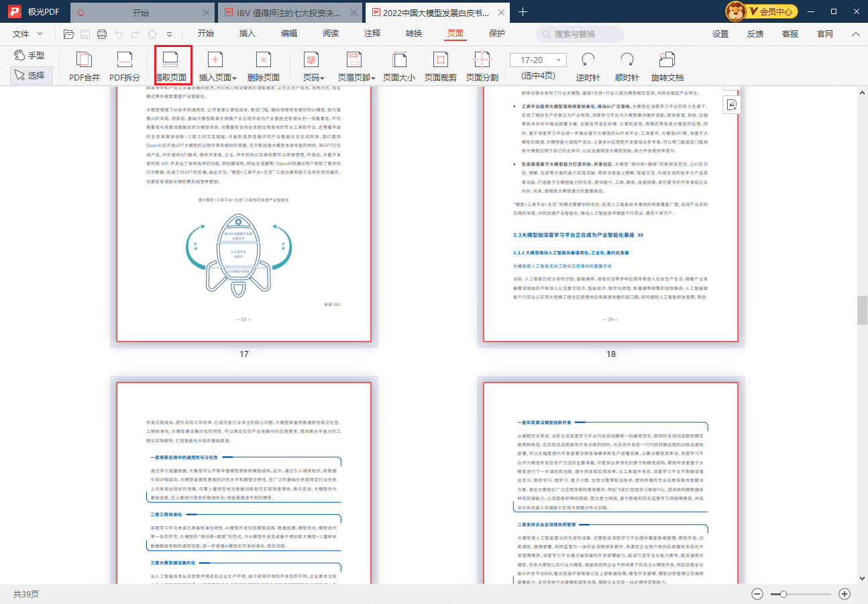The height and width of the screenshot is (604, 868).
Task: Rotate pages 逆时针 counterclockwise
Action: point(588,67)
